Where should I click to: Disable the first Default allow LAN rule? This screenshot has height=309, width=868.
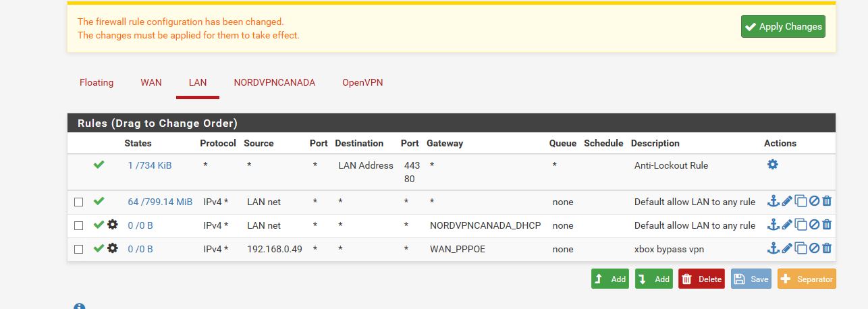point(814,202)
